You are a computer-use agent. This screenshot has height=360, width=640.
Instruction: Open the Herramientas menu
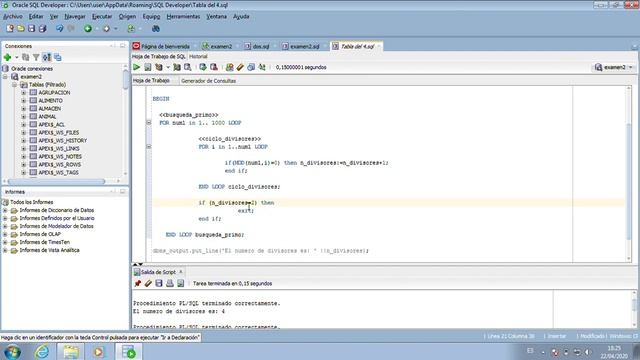pyautogui.click(x=183, y=16)
